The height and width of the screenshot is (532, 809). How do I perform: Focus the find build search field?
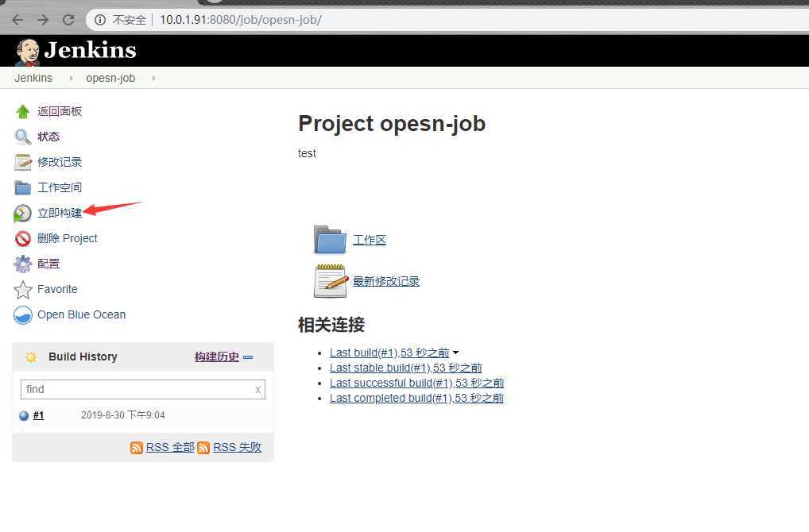[x=143, y=390]
